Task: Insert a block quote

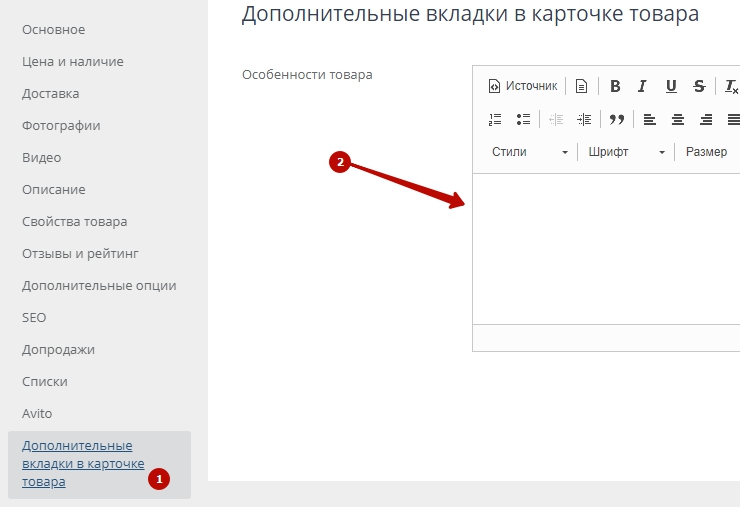Action: 617,119
